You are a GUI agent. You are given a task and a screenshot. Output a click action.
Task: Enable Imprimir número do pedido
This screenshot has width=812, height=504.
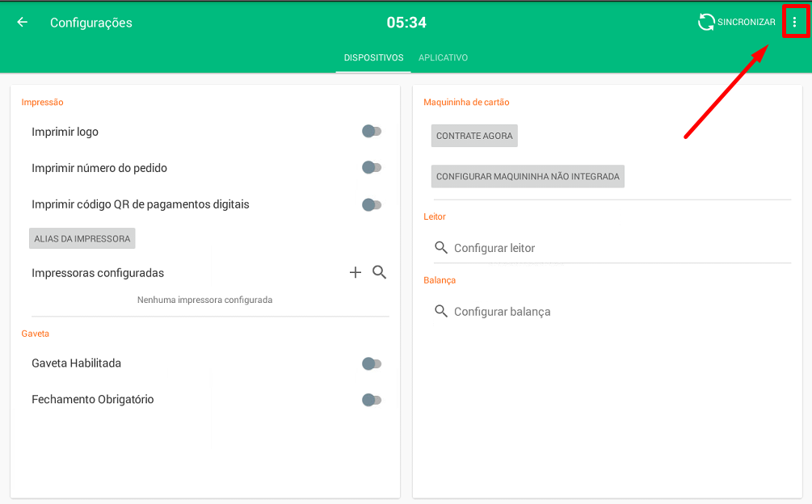click(372, 168)
